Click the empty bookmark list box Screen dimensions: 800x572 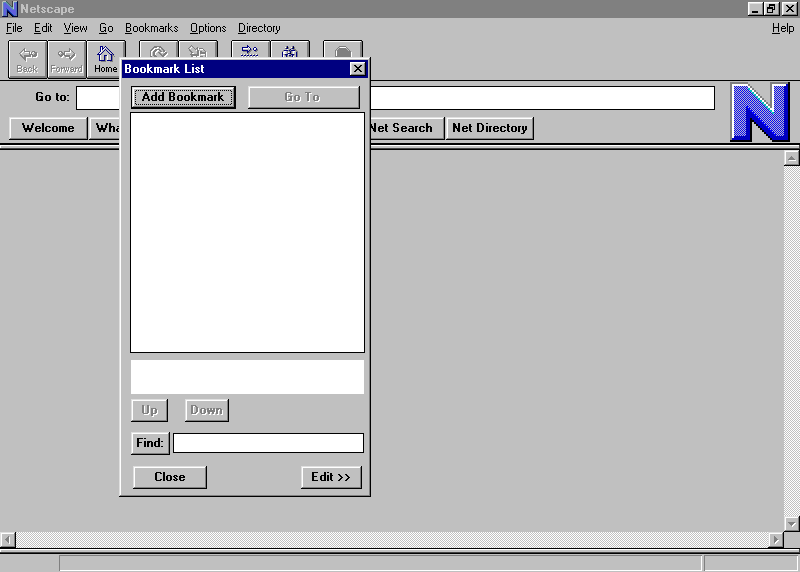pos(247,232)
